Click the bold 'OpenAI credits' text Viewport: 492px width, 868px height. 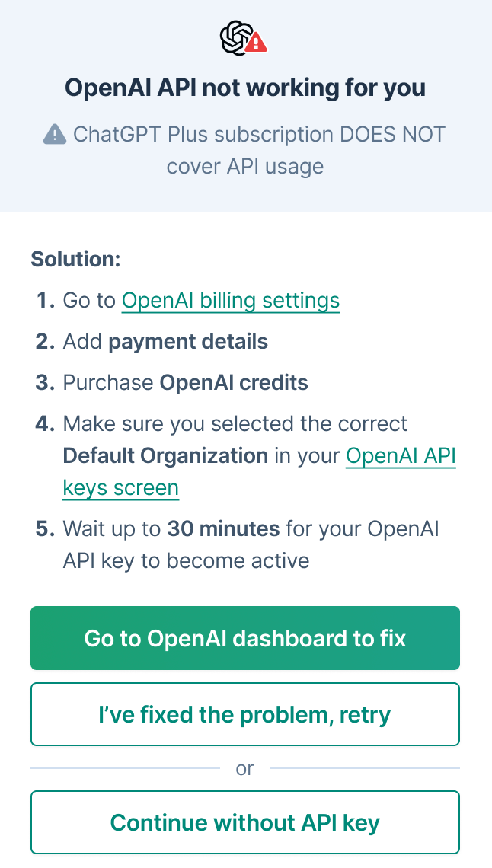234,382
